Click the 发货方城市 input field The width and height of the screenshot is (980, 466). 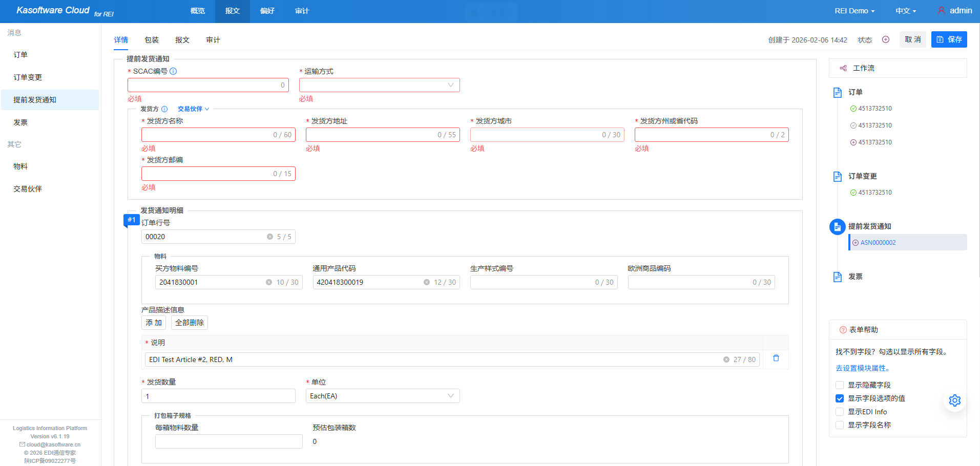click(547, 135)
